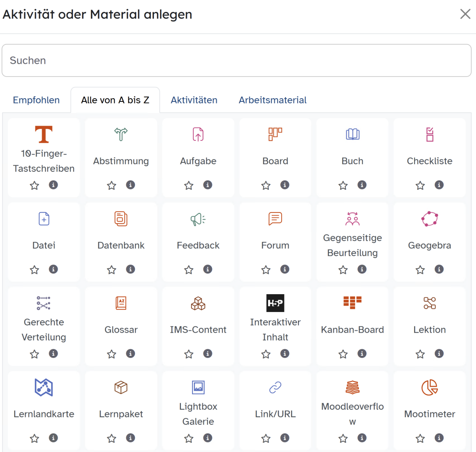Choose the Mootimeter pie chart icon
This screenshot has height=452, width=476.
(x=430, y=387)
